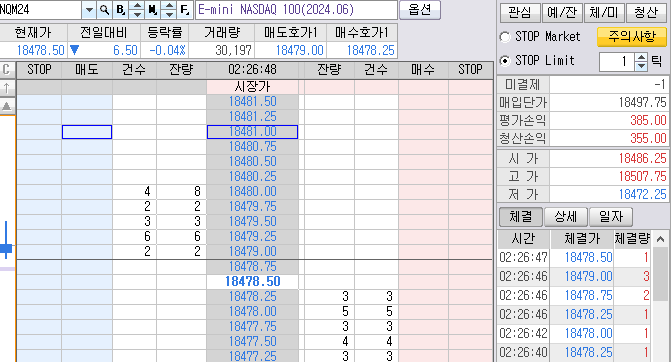Click the 등락률 value -0.04%
The image size is (671, 362).
pyautogui.click(x=164, y=50)
